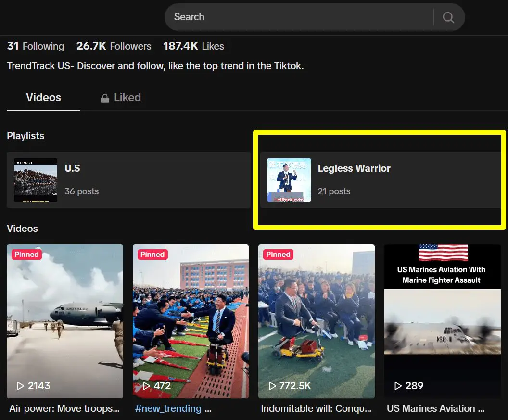The image size is (508, 420).
Task: Open the 26.7K Followers list
Action: click(x=114, y=46)
